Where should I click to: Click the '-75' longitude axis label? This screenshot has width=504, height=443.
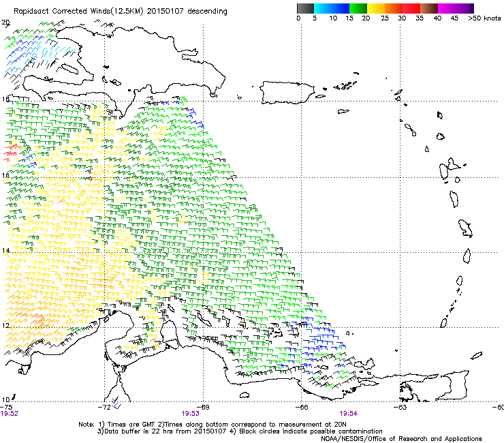[x=6, y=407]
